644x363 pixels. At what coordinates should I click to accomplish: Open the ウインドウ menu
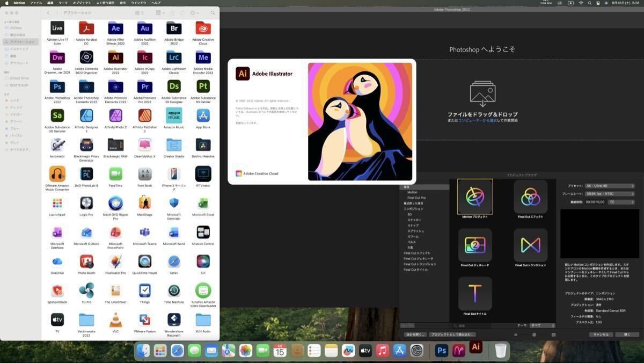pyautogui.click(x=138, y=3)
